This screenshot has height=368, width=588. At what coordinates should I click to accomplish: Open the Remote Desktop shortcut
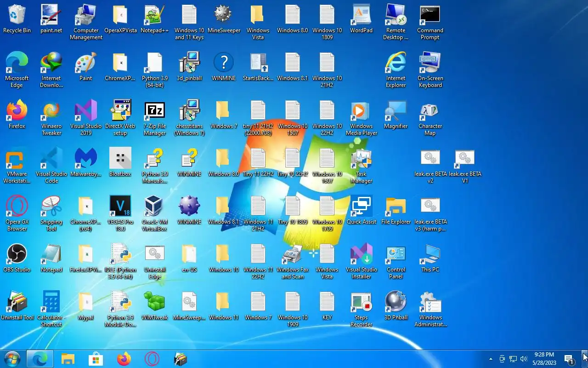pos(396,23)
